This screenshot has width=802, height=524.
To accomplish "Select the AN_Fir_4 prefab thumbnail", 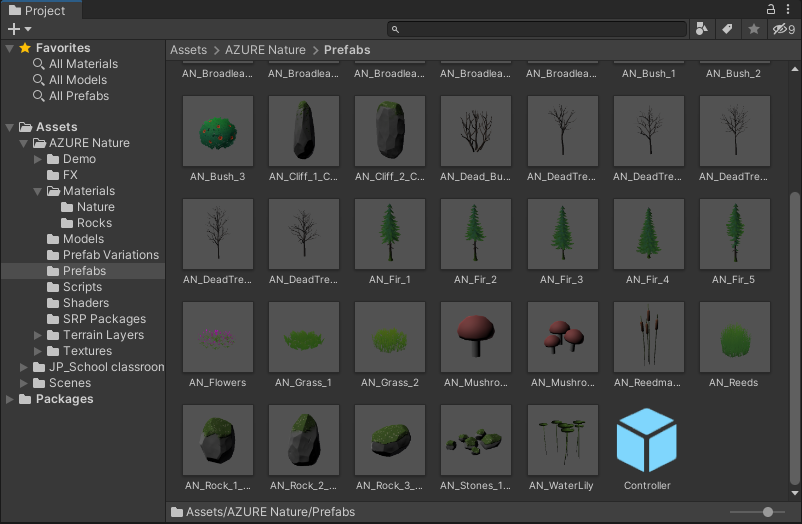I will 649,234.
